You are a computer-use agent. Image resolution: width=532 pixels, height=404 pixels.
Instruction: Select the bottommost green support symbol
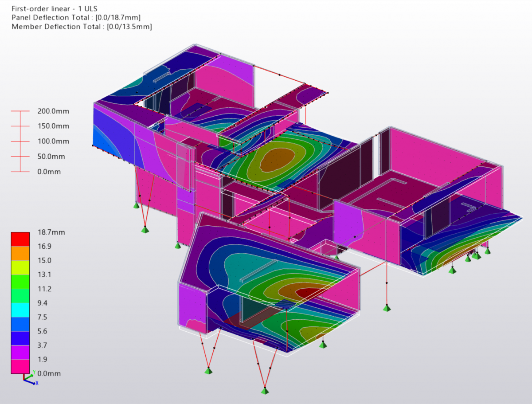(265, 390)
